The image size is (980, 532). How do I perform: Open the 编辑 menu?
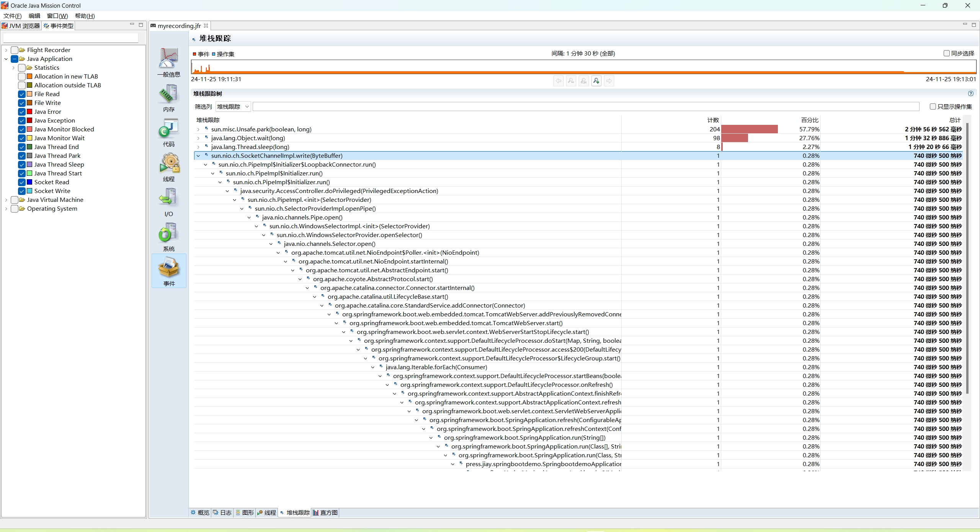(34, 16)
